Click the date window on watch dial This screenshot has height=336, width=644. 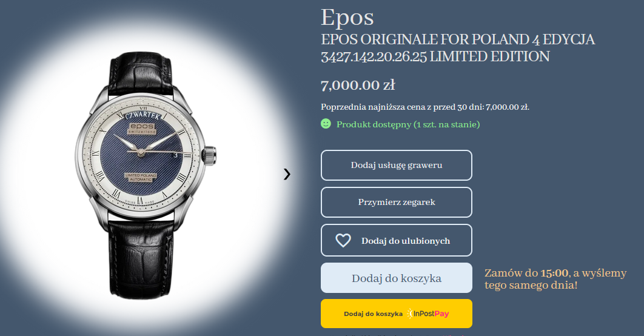click(175, 155)
